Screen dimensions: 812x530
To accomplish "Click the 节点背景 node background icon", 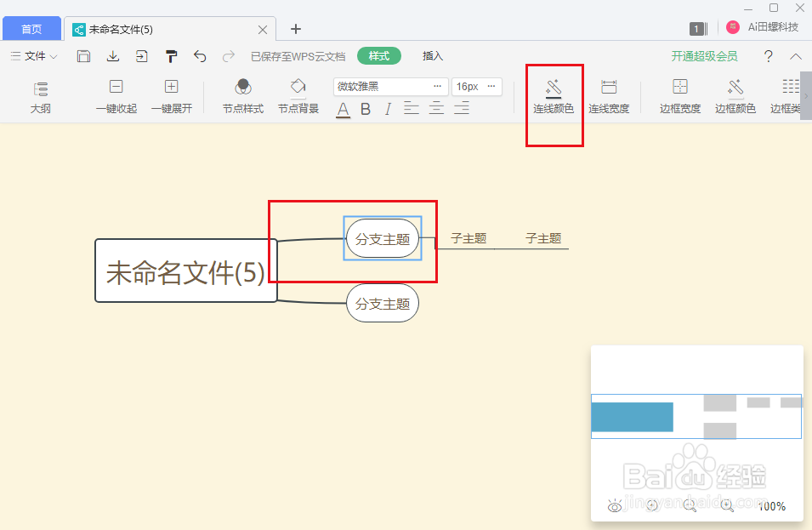I will (x=298, y=95).
